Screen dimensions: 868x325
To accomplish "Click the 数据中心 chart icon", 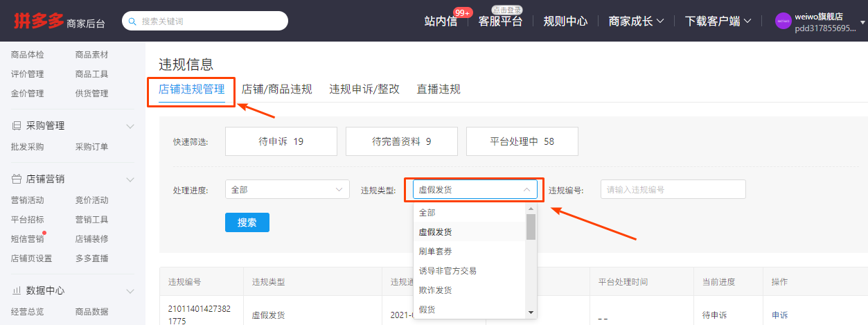I will pyautogui.click(x=17, y=290).
